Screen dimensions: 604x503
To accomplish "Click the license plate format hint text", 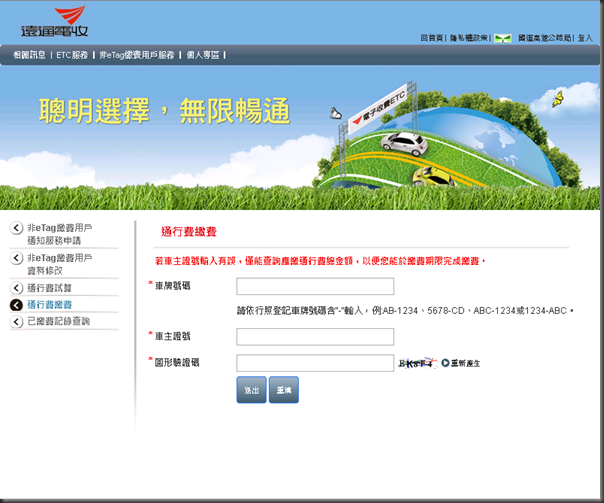I will pyautogui.click(x=405, y=310).
